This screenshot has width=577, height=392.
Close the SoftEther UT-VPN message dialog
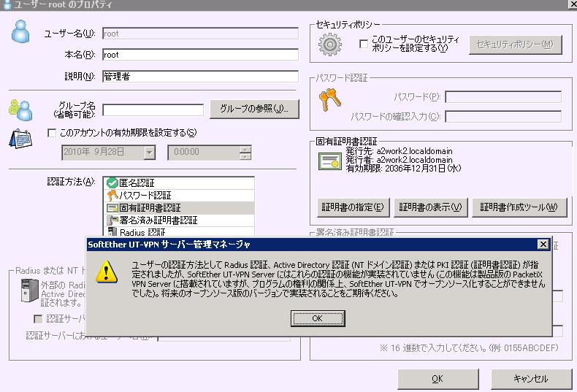click(x=543, y=244)
